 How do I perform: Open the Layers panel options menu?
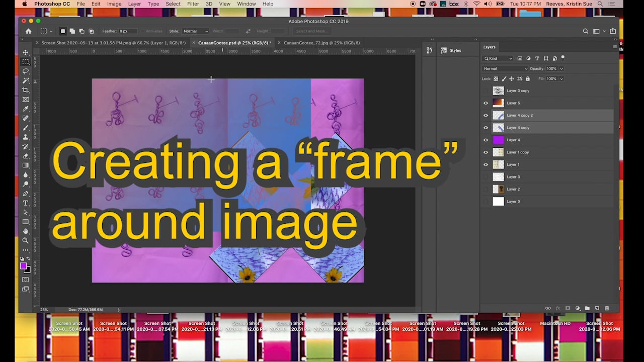[614, 47]
